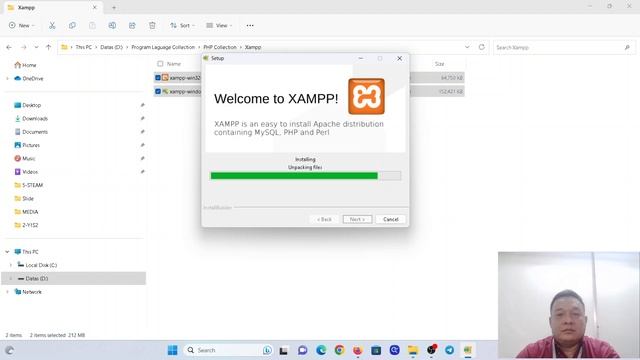This screenshot has width=640, height=360.
Task: Add a new Explorer tab
Action: pos(114,7)
